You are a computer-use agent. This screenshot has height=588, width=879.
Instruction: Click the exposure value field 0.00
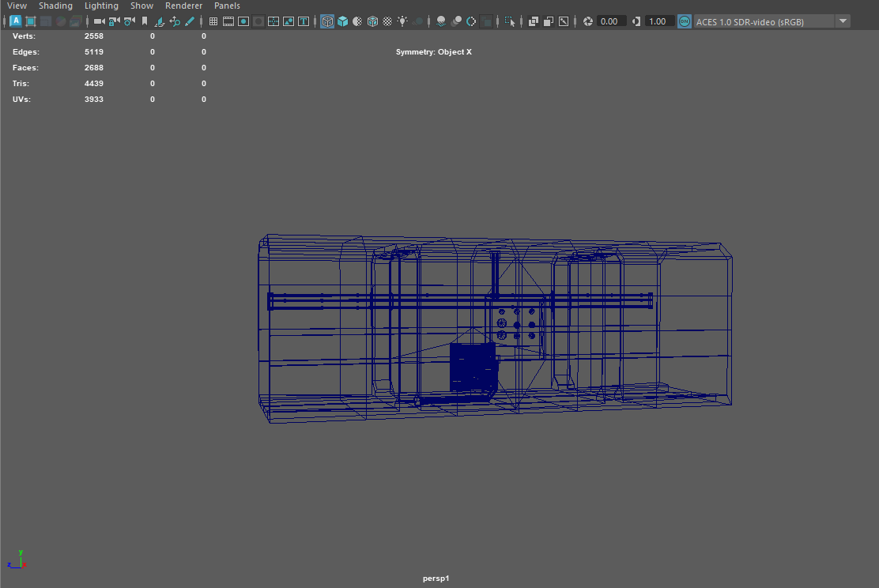coord(612,21)
